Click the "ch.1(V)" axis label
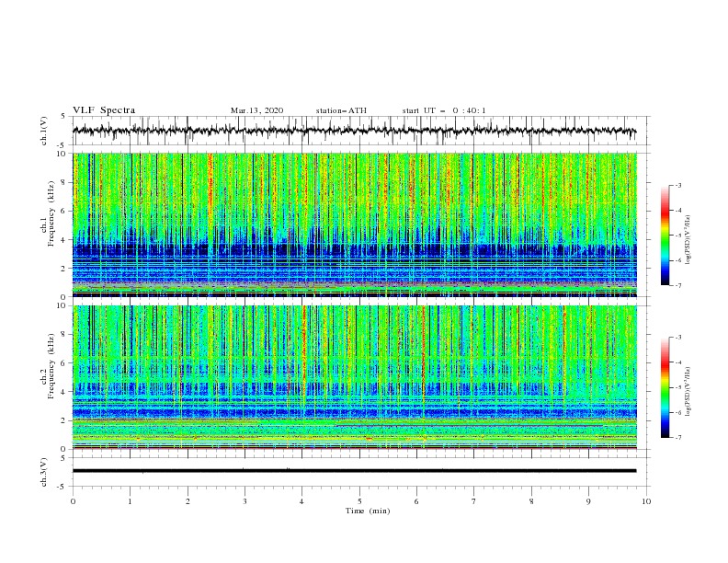Viewport: 728px width, 563px height. [44, 131]
